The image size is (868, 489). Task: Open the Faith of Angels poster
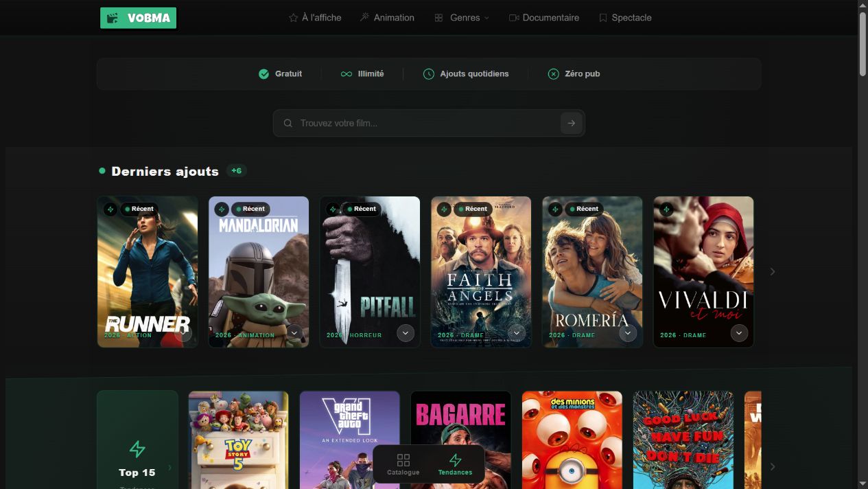[x=481, y=272]
